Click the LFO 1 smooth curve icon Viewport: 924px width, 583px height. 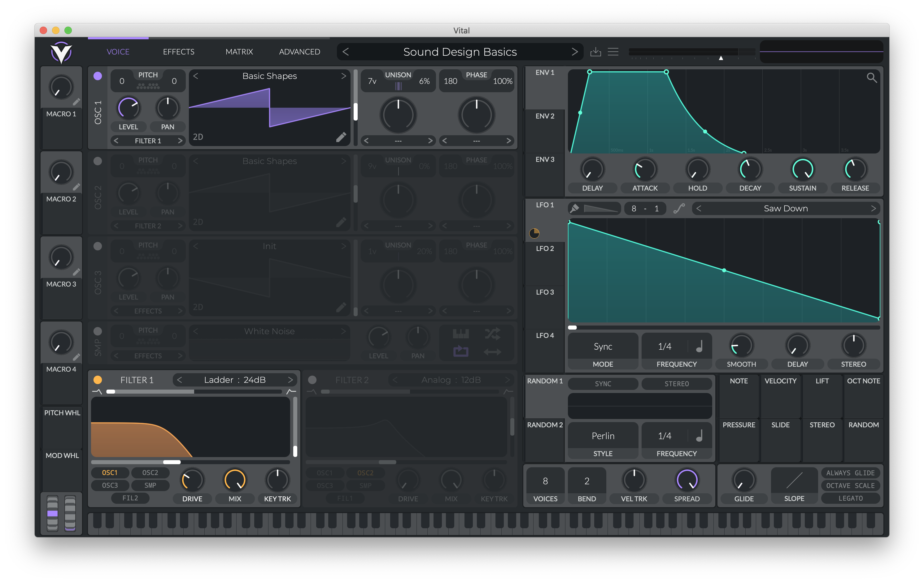679,208
